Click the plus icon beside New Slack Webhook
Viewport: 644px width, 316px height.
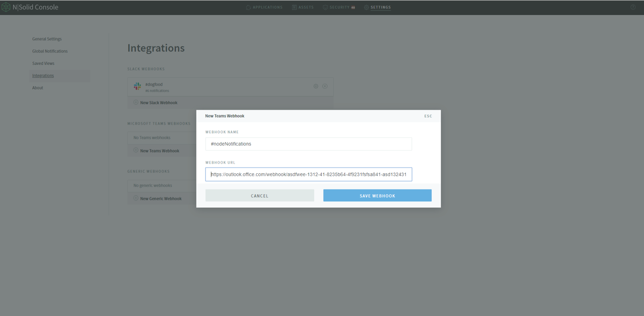pos(136,102)
